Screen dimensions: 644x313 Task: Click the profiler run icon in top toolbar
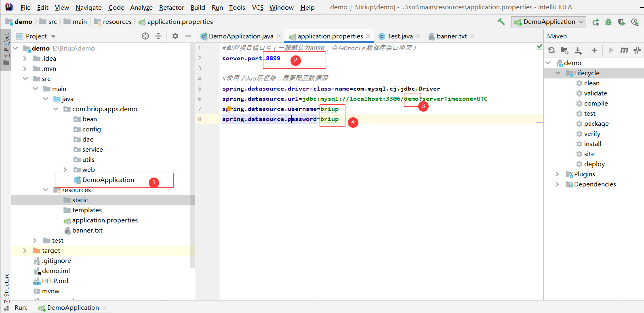click(635, 22)
